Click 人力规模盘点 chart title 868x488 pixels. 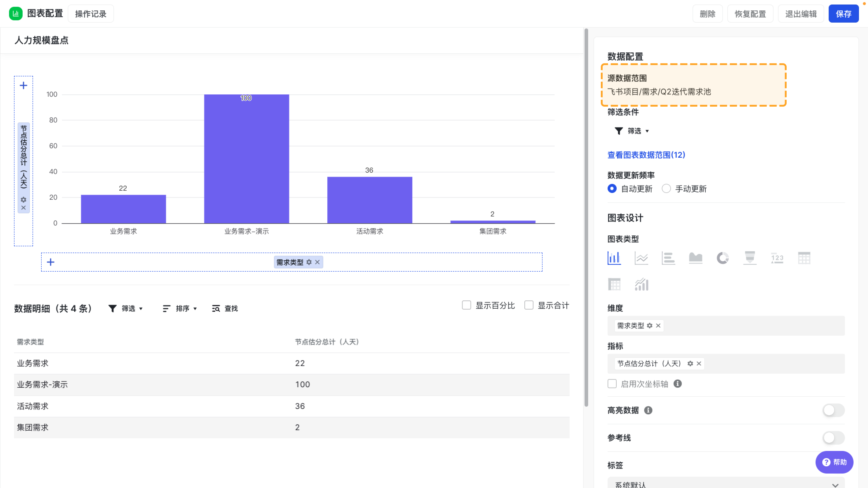coord(41,40)
